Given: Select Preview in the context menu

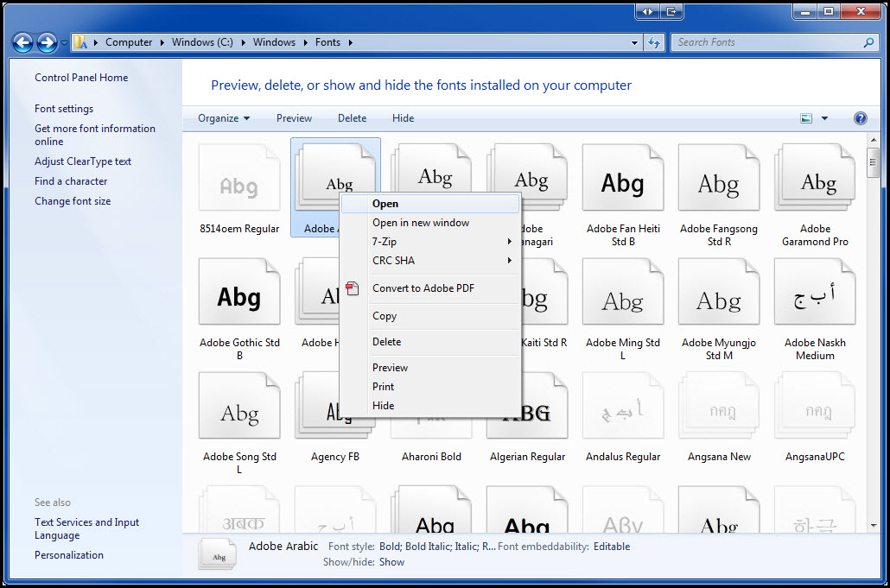Looking at the screenshot, I should (390, 367).
